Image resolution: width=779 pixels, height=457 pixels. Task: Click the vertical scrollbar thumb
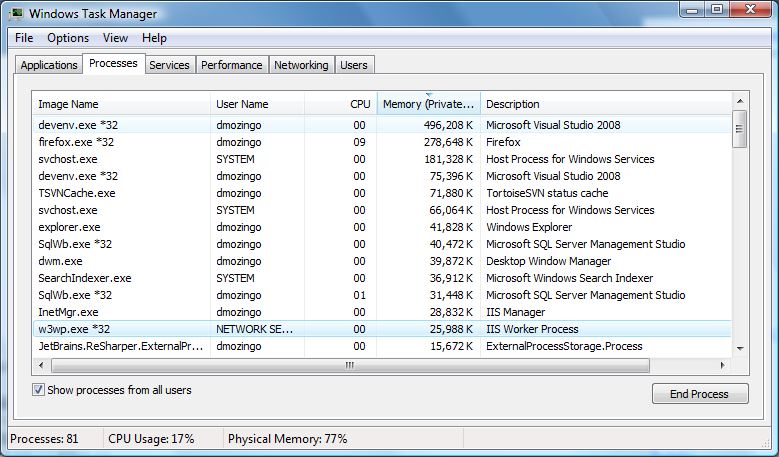[x=740, y=129]
